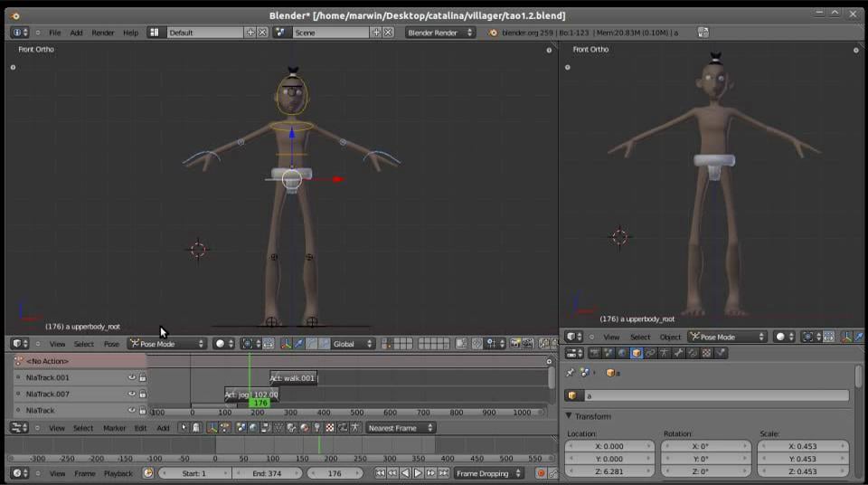Click the object name field 'a'
The width and height of the screenshot is (868, 485).
pyautogui.click(x=717, y=395)
